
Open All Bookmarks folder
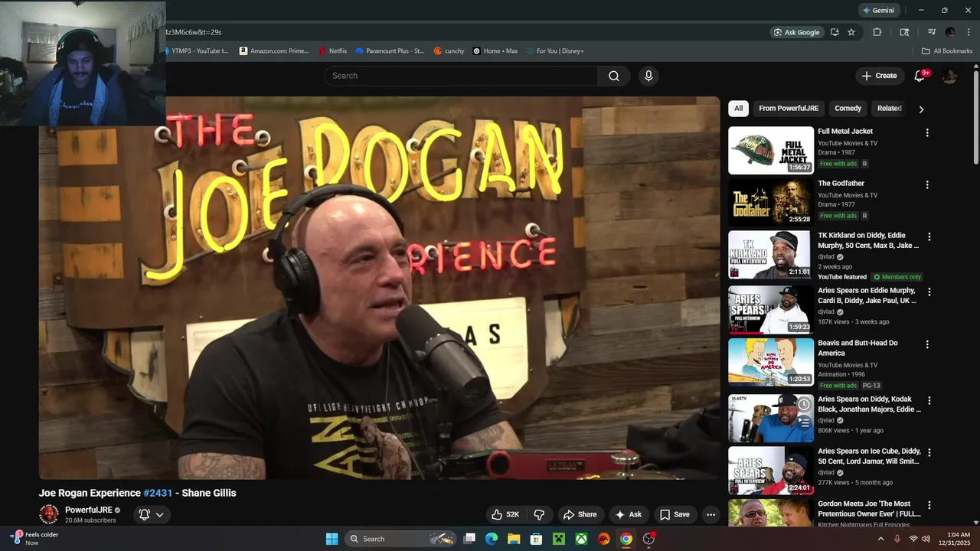coord(947,51)
